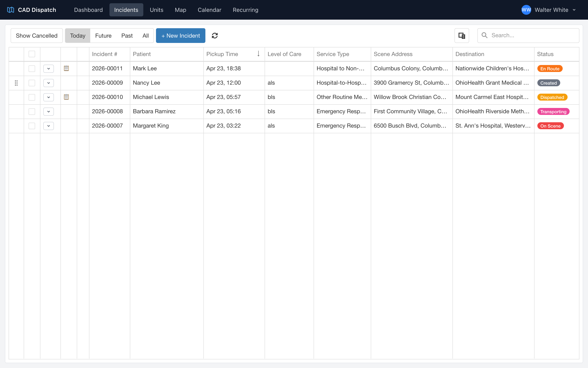The image size is (588, 368).
Task: Click the clipboard note icon for Mark Lee
Action: (x=66, y=68)
